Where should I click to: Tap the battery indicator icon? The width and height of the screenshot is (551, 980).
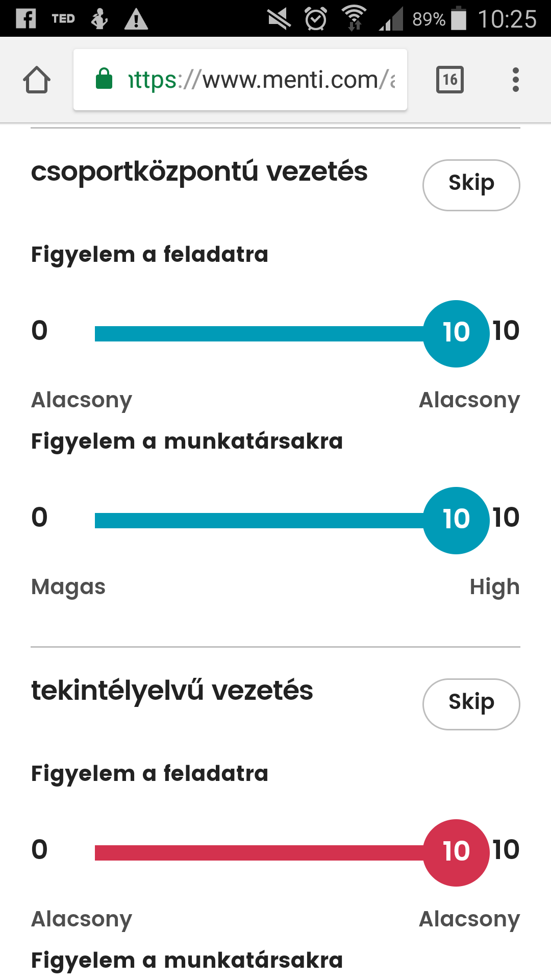click(459, 18)
